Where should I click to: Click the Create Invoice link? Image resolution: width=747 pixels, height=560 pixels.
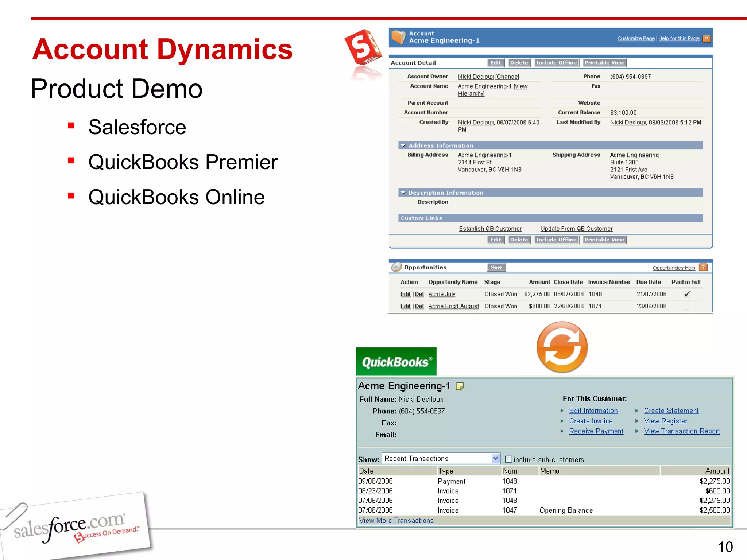591,421
